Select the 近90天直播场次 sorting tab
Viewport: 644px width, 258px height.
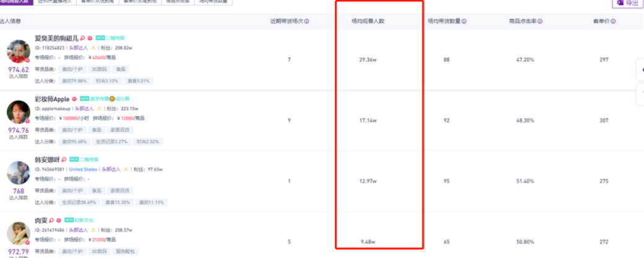[x=54, y=2]
